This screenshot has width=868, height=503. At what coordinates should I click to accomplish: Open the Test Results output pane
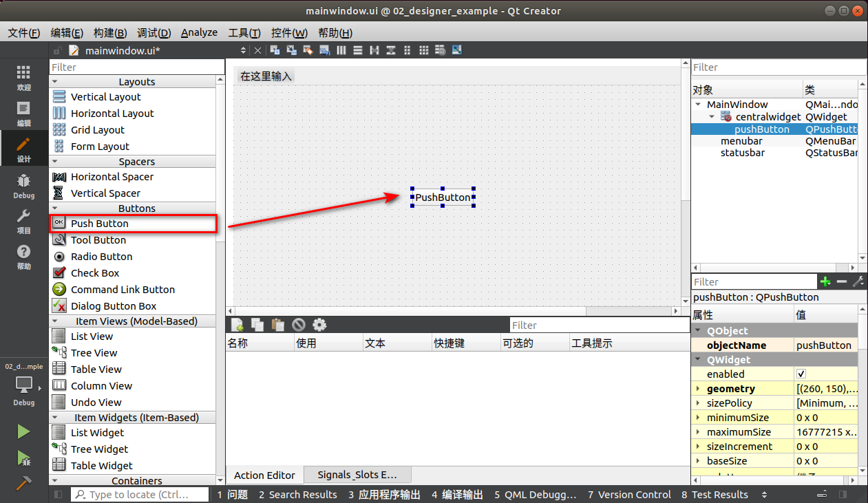[714, 494]
